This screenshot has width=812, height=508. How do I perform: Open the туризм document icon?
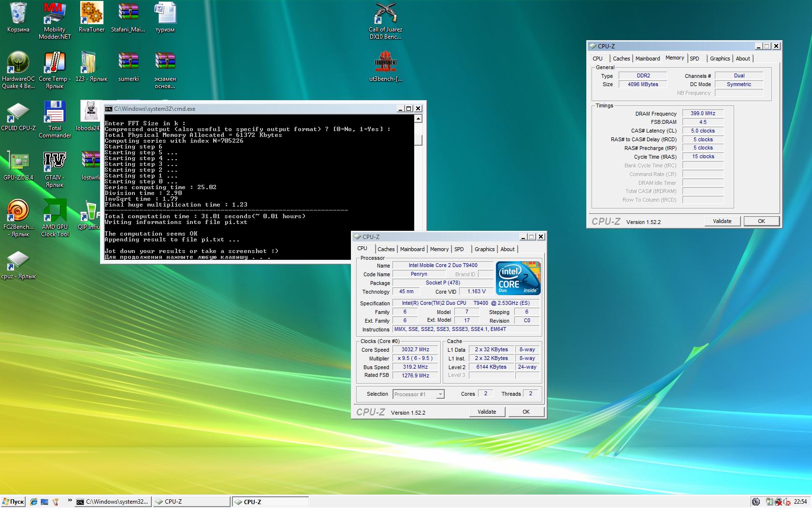[x=165, y=17]
